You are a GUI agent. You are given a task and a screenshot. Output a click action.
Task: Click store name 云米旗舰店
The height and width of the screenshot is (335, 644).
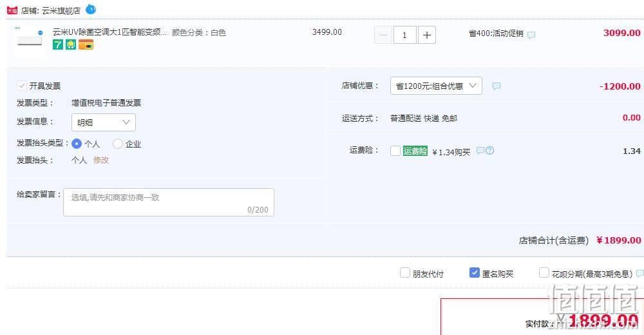[x=61, y=11]
